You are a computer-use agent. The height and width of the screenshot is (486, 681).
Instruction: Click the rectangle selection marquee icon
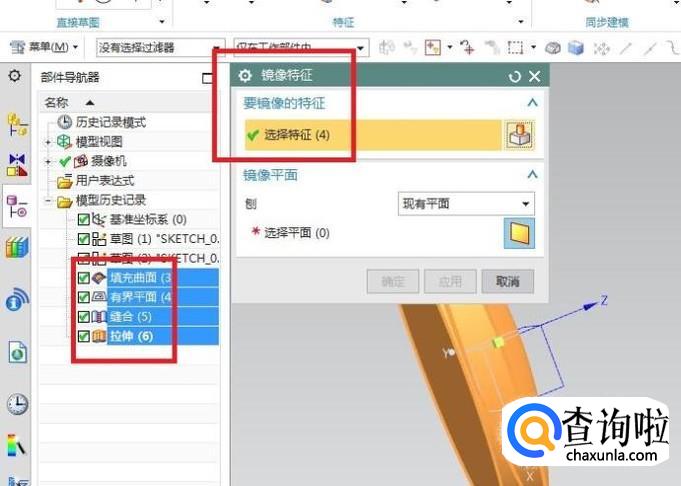coord(516,47)
